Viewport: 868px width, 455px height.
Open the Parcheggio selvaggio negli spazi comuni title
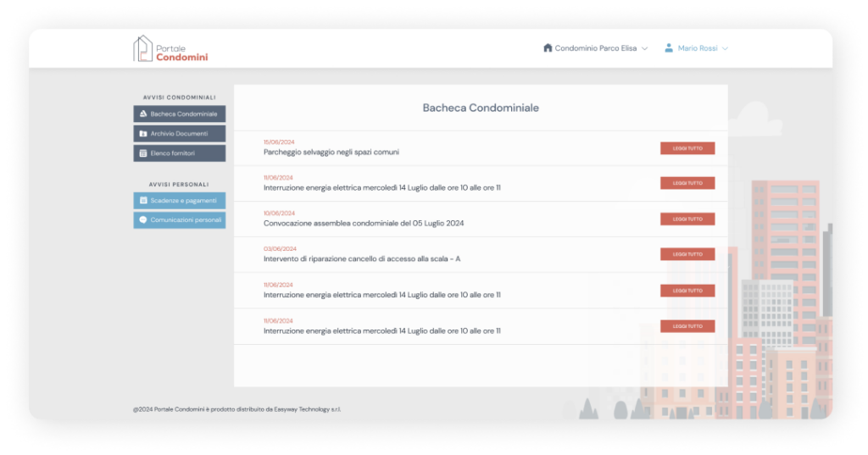click(331, 153)
